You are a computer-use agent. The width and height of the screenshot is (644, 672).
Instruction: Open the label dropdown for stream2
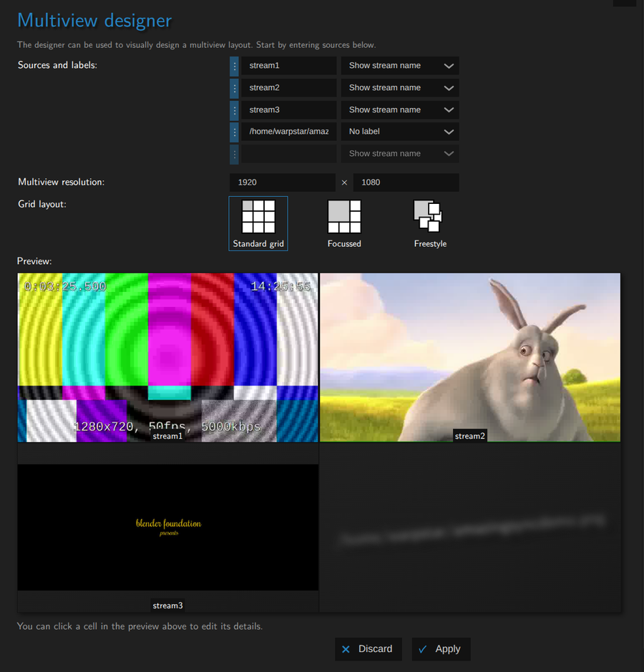400,88
